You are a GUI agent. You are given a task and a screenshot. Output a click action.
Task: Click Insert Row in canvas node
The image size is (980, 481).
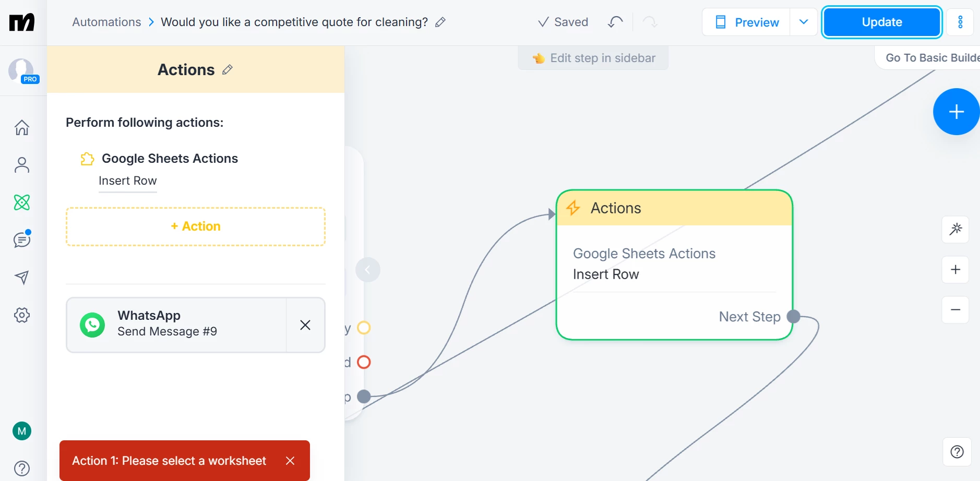pyautogui.click(x=606, y=274)
